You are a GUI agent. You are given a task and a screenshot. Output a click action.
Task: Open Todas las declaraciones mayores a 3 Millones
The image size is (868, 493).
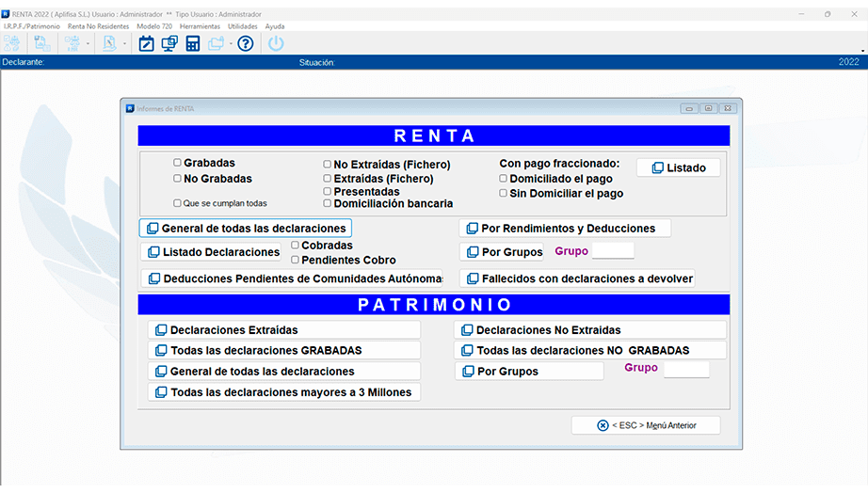[284, 392]
